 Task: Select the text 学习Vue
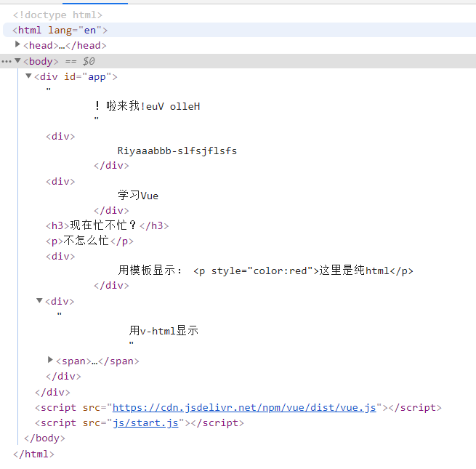click(x=138, y=196)
